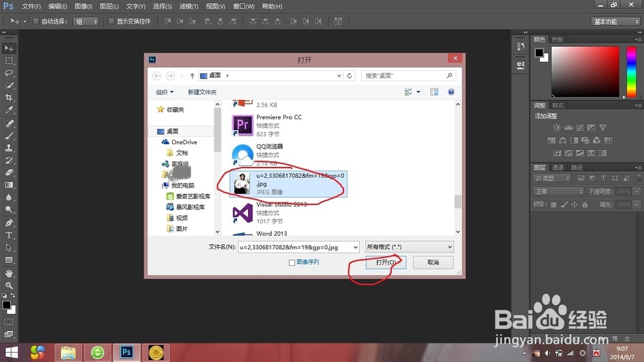Select the Horizontal Type tool
The width and height of the screenshot is (644, 362).
8,236
